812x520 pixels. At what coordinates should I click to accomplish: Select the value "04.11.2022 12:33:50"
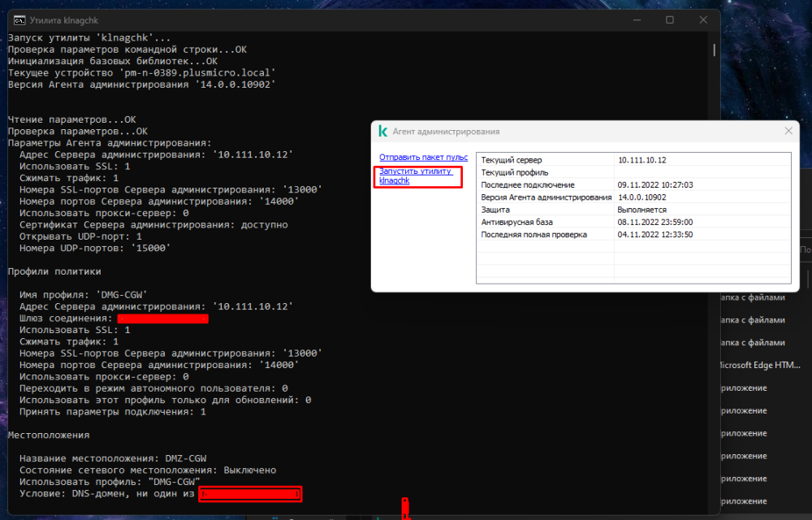[x=655, y=235]
